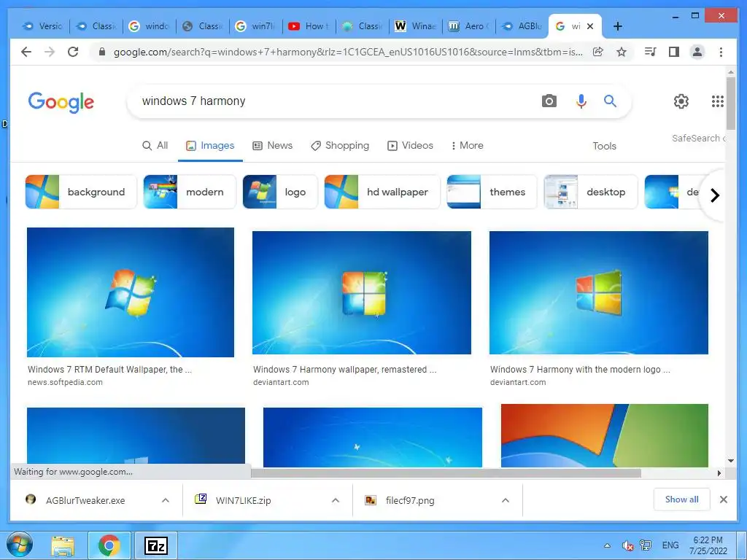This screenshot has height=560, width=747.
Task: Show hidden tray icons arrow
Action: 607,545
